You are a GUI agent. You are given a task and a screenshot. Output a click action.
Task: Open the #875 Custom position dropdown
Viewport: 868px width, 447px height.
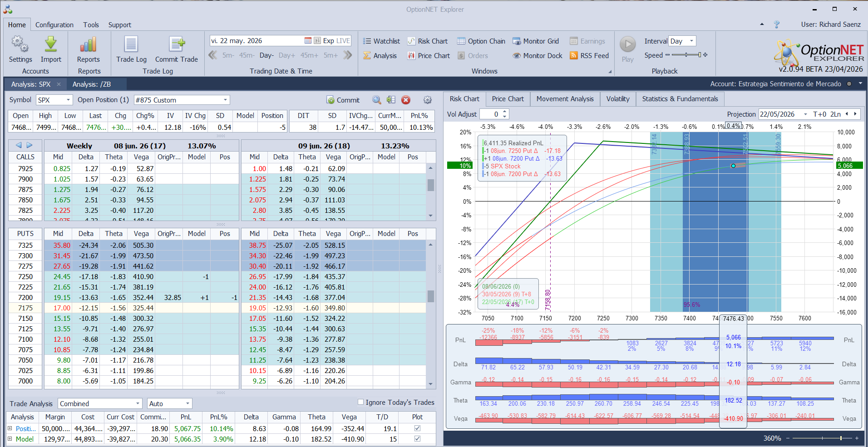click(x=225, y=100)
